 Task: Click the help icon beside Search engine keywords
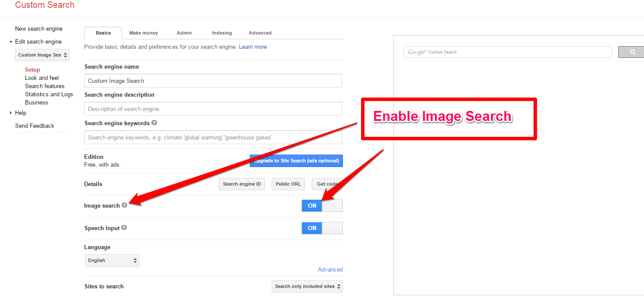[154, 123]
